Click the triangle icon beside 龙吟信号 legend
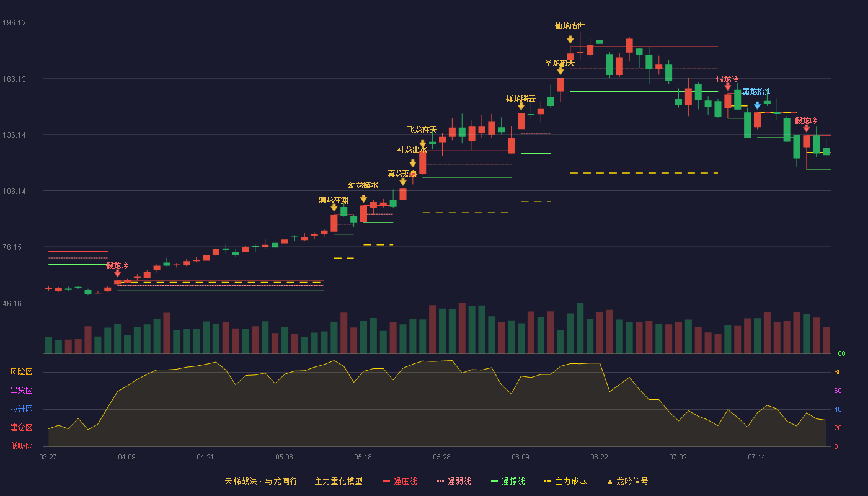 click(x=609, y=482)
